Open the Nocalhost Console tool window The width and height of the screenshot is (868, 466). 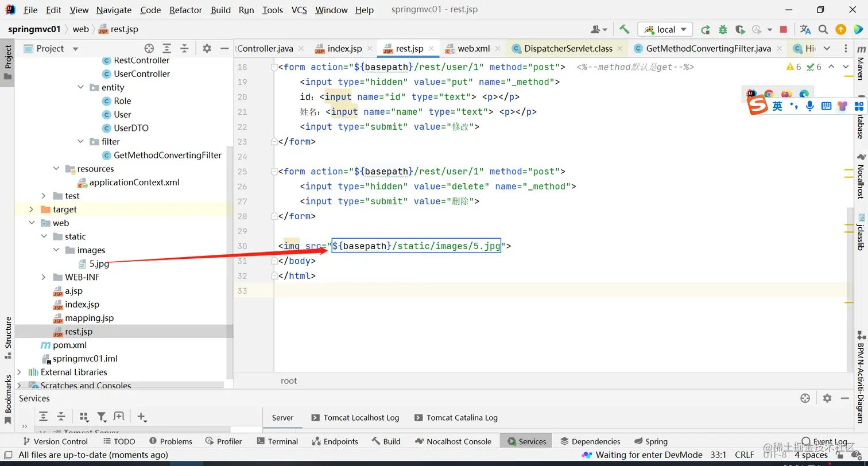click(453, 441)
